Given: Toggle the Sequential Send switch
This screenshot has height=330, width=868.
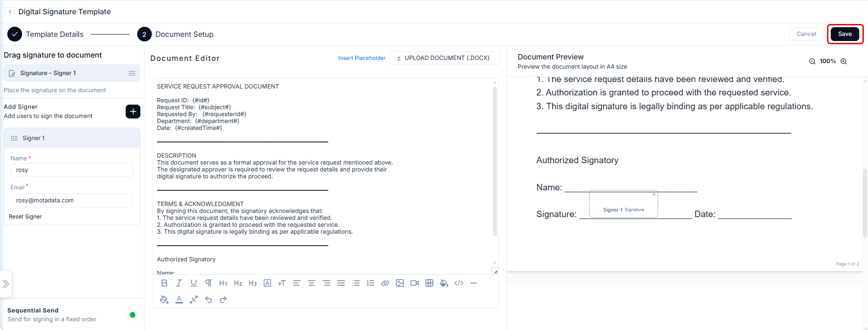Looking at the screenshot, I should [130, 315].
